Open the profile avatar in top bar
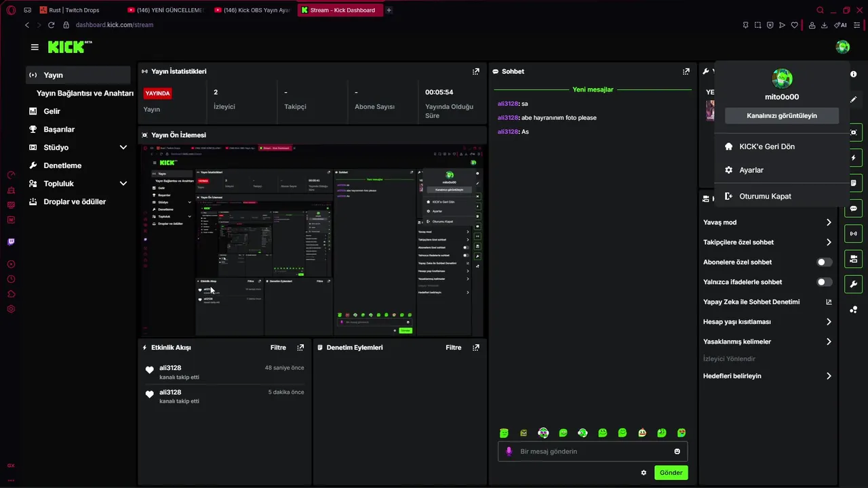This screenshot has width=868, height=488. [843, 47]
